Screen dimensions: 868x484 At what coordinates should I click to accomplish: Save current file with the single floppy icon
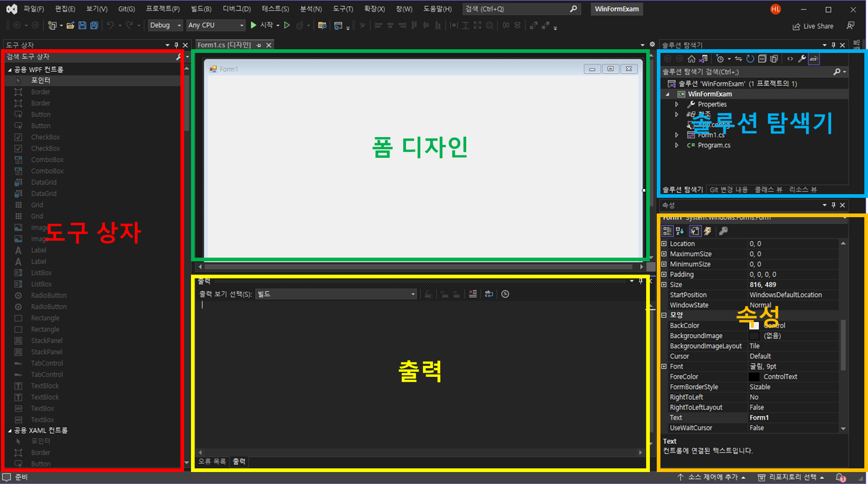[82, 25]
